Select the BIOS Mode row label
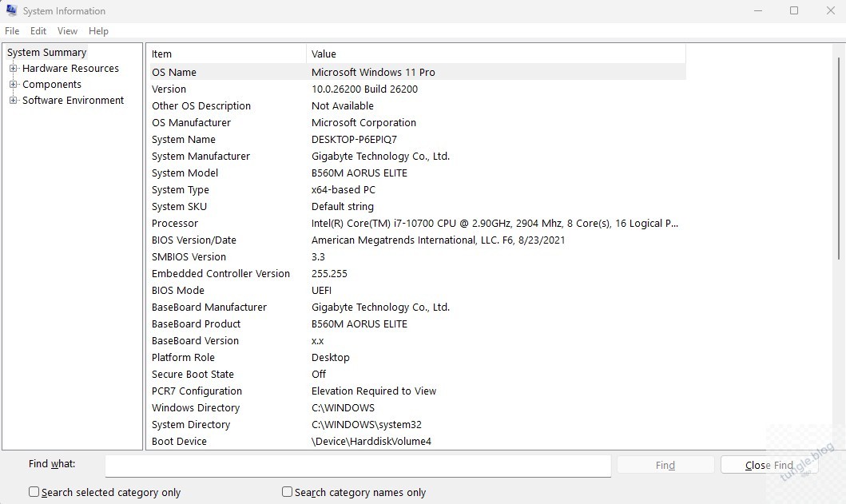 coord(178,290)
